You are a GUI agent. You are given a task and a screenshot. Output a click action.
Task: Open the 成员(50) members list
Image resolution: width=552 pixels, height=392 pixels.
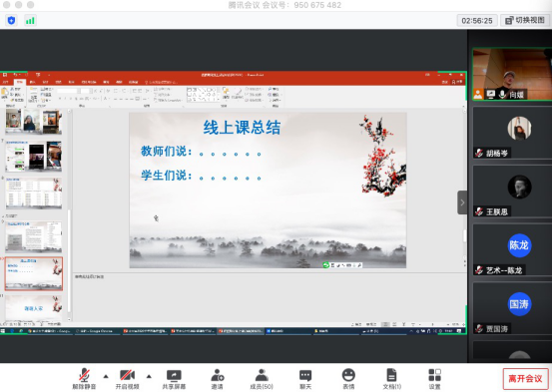pos(262,379)
